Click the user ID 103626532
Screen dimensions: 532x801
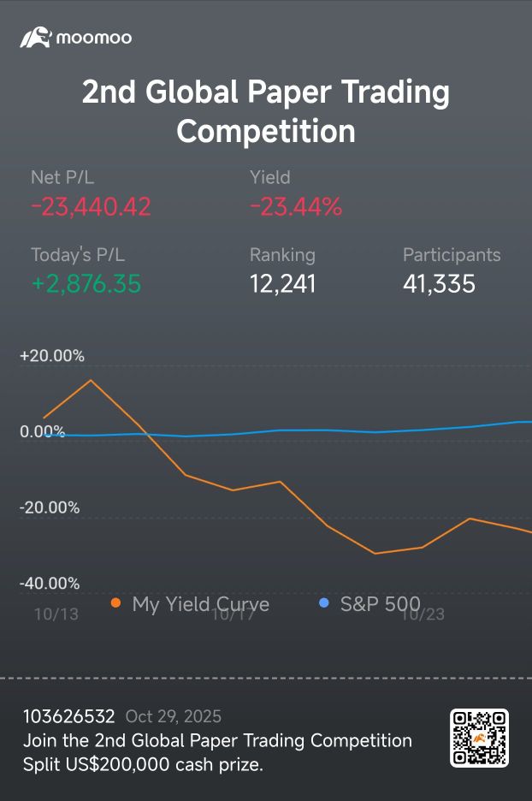68,716
